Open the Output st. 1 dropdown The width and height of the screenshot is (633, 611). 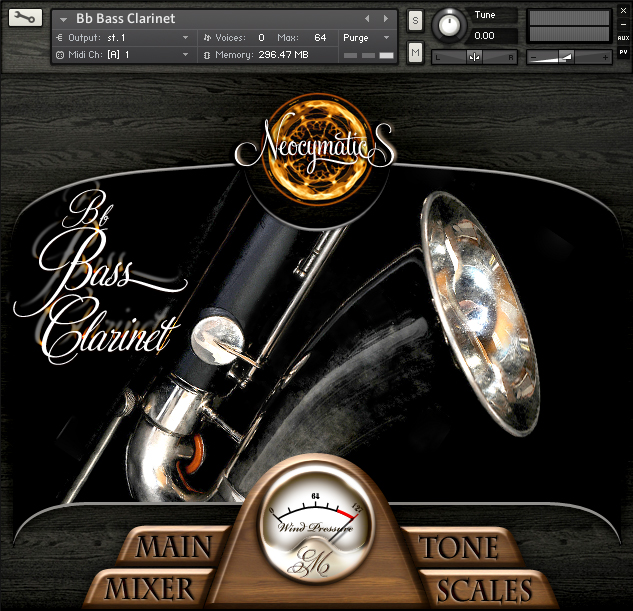tap(185, 38)
